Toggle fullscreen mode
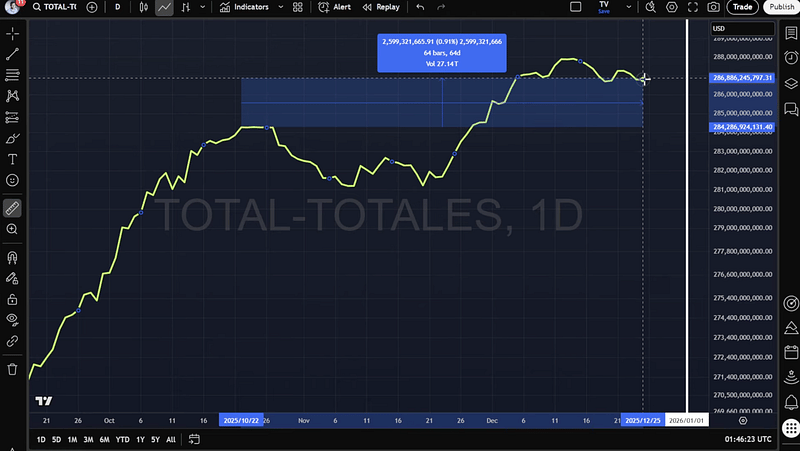Viewport: 800px width, 451px height. 692,7
